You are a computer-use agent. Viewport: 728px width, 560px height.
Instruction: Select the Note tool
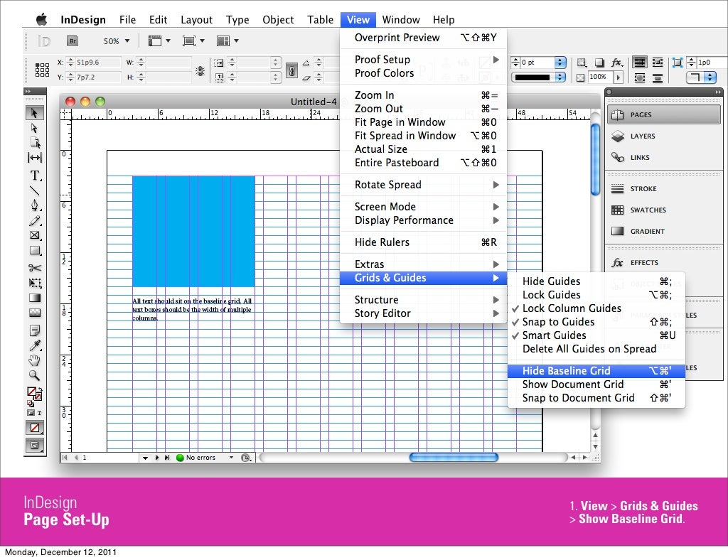pyautogui.click(x=35, y=330)
